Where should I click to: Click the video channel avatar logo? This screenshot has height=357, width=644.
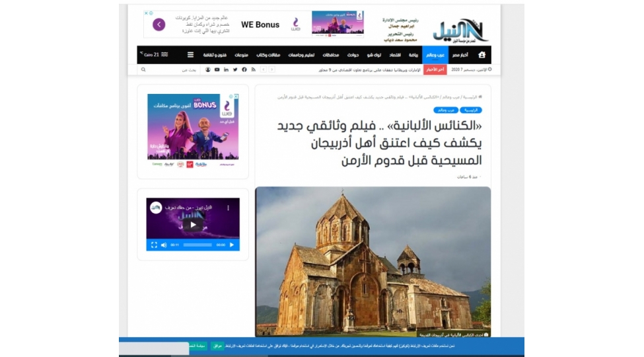point(156,208)
